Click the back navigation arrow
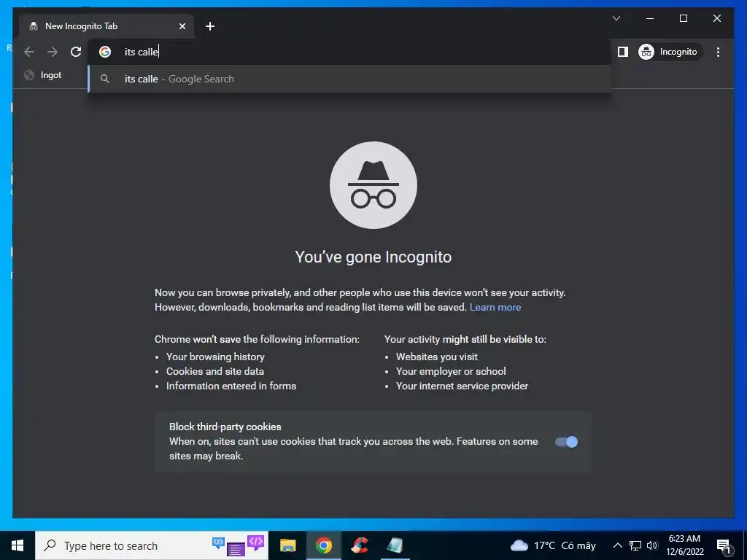Screen dimensions: 747x560 [29, 52]
